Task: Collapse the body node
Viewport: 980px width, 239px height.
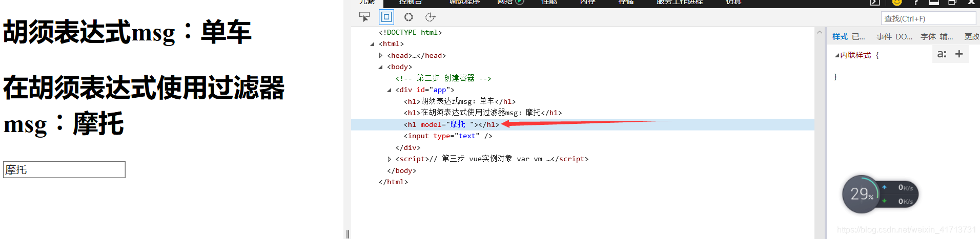Action: tap(380, 67)
